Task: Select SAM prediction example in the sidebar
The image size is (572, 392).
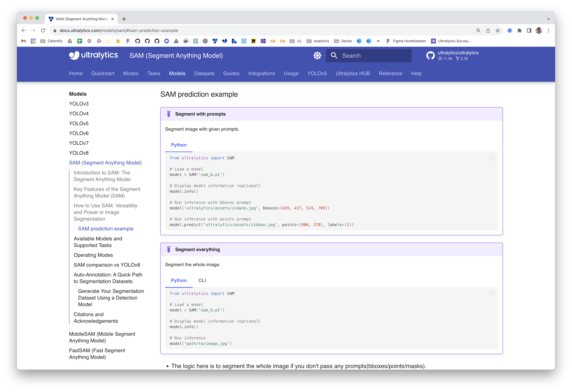Action: tap(106, 229)
